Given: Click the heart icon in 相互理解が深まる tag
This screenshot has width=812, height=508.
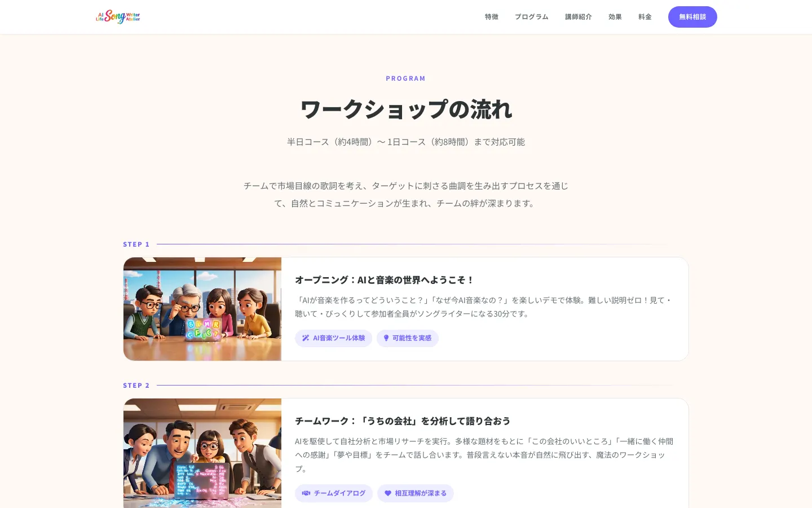Looking at the screenshot, I should [388, 493].
